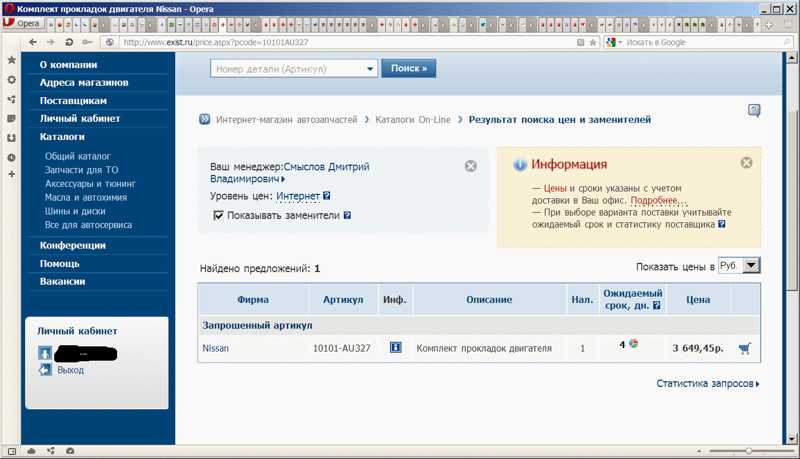Open the Google search engine dropdown
This screenshot has width=800, height=459.
(614, 42)
